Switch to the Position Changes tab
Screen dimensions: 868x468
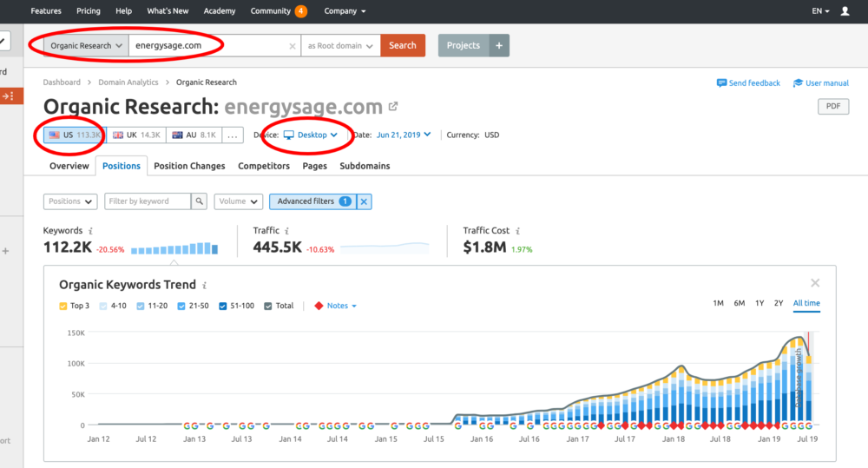click(x=189, y=166)
